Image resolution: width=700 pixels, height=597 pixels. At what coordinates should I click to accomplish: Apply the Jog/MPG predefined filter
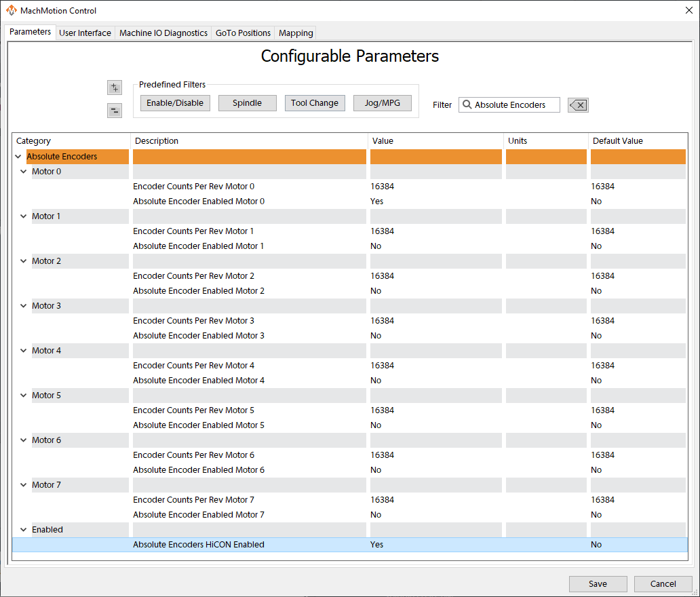coord(382,102)
